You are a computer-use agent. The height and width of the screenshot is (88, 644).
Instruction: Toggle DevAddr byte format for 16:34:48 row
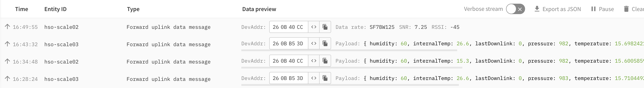coord(314,61)
